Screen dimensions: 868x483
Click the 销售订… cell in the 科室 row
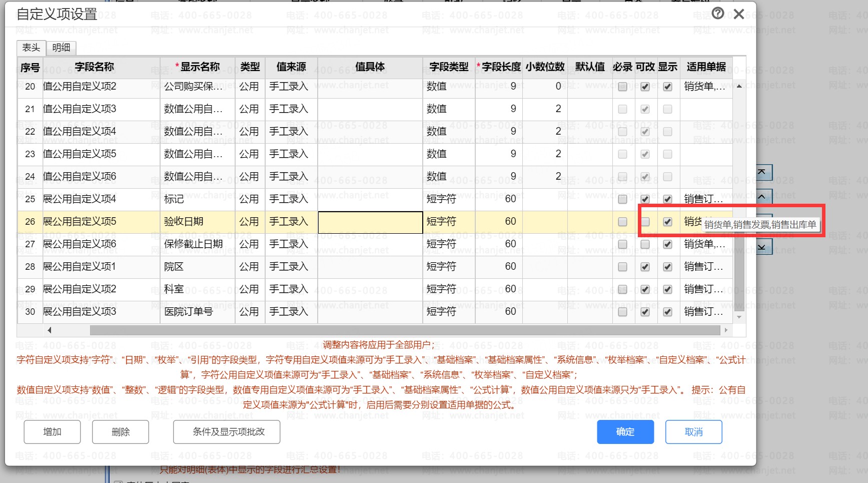[x=706, y=289]
